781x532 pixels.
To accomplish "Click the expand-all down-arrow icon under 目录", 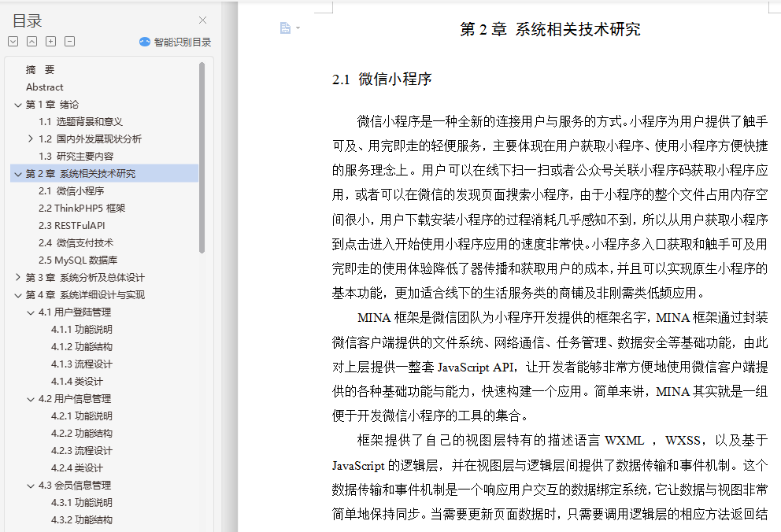I will [x=13, y=41].
